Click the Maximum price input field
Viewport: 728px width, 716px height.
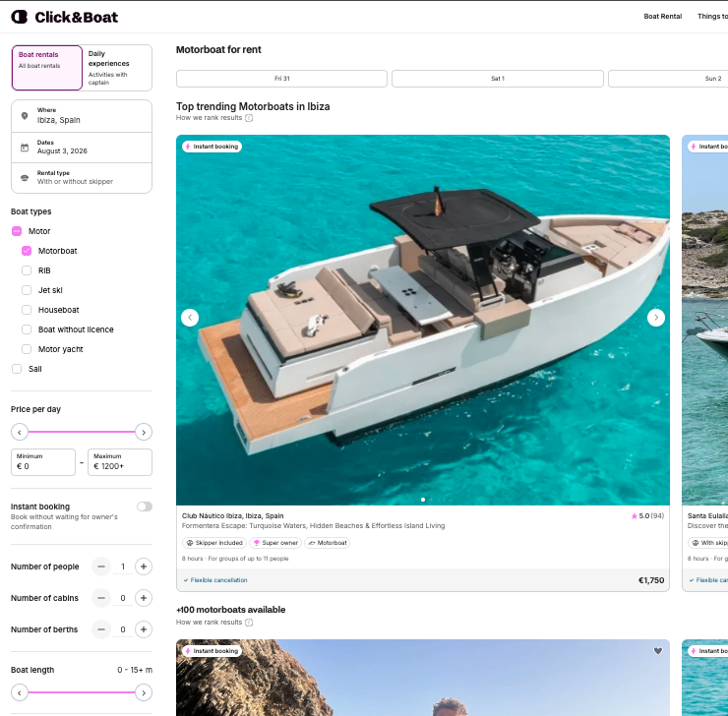(120, 462)
